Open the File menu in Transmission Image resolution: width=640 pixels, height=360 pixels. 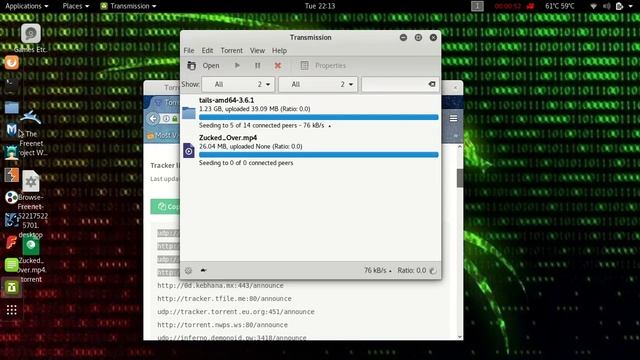pos(189,51)
